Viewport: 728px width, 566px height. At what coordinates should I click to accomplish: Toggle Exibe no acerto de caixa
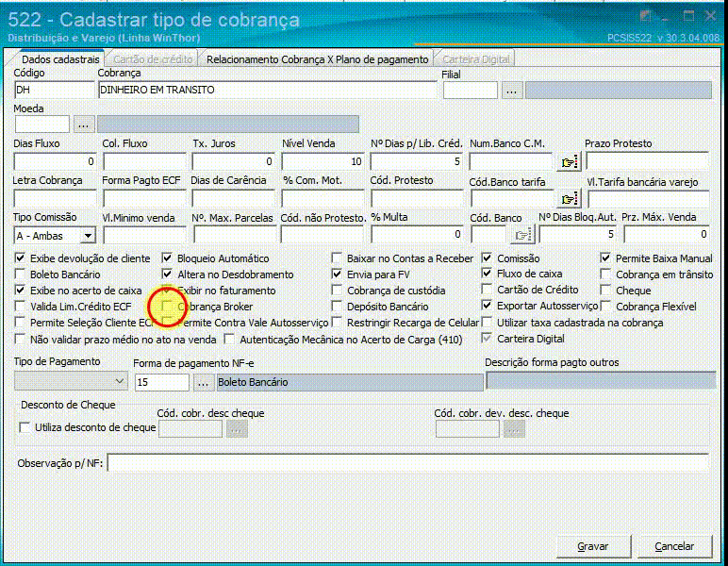point(20,291)
